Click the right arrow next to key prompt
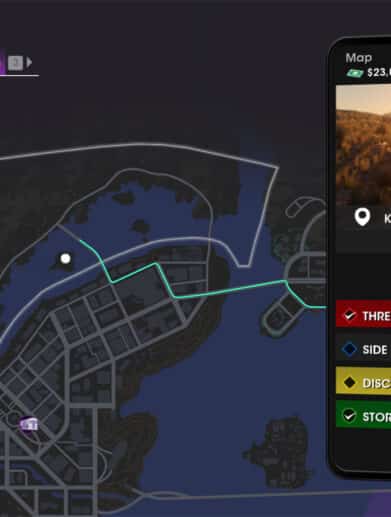This screenshot has width=391, height=517. click(29, 62)
